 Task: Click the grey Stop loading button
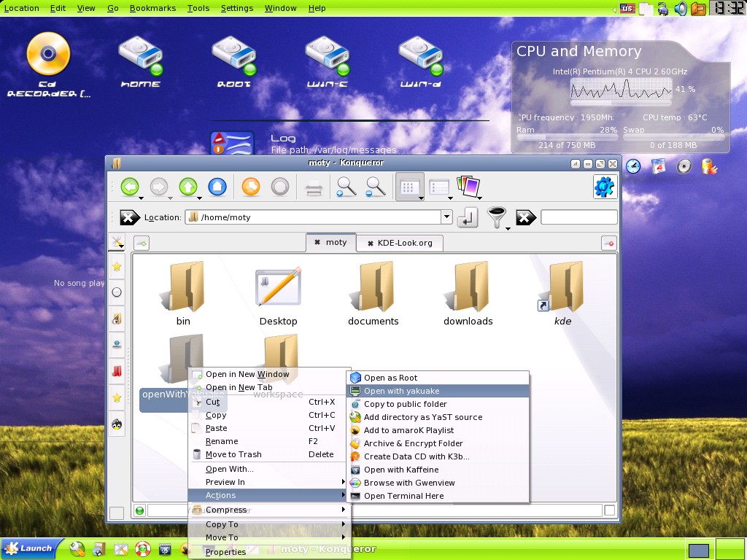pyautogui.click(x=280, y=187)
